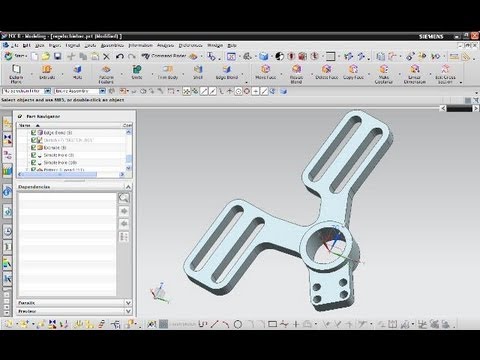Select the Edit Cross Section tool
The image size is (480, 360).
tap(445, 74)
